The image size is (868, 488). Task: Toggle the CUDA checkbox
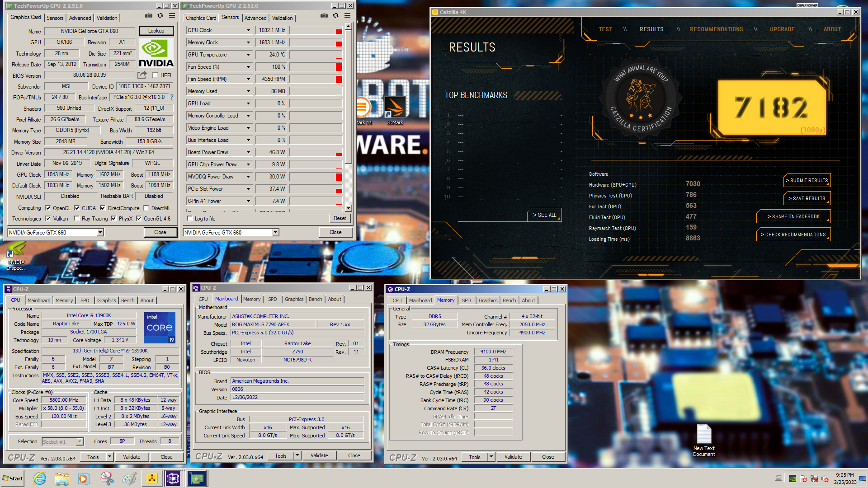coord(77,208)
